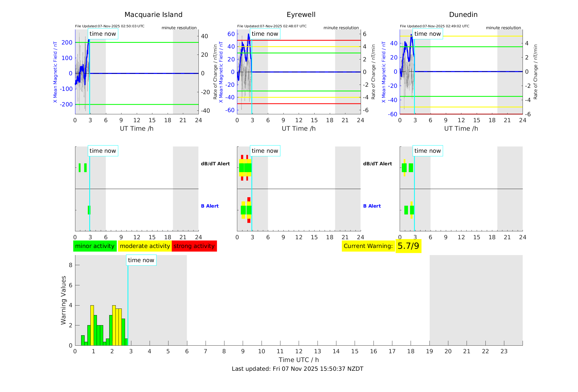Click the Dunedin chart title
This screenshot has height=392, width=578.
click(463, 15)
